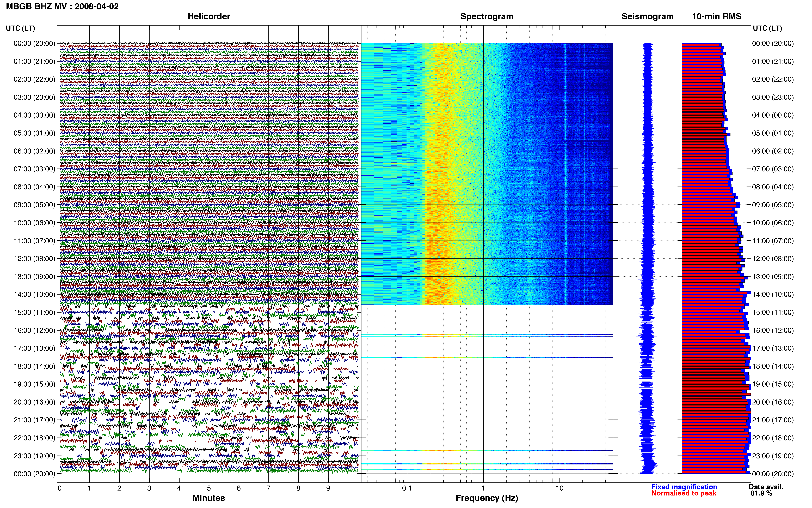
Task: Click the 'Helicorder' panel heading
Action: coord(208,16)
